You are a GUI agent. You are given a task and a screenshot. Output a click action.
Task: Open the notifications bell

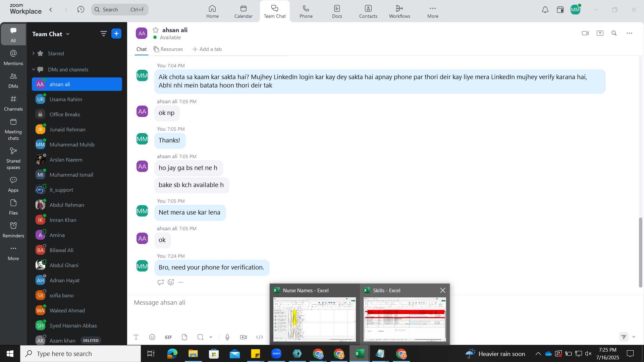[x=545, y=10]
